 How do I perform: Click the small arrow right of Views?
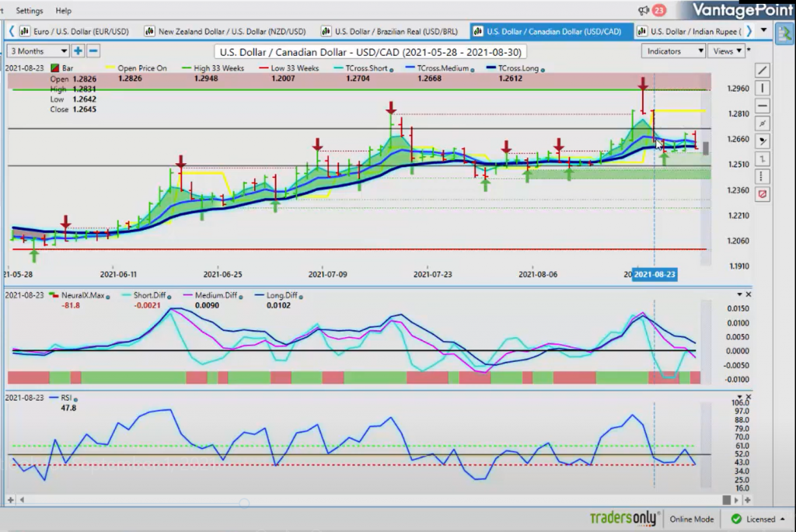(749, 49)
